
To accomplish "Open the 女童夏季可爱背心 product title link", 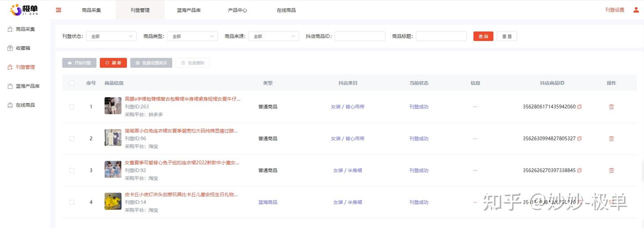I will click(x=182, y=163).
